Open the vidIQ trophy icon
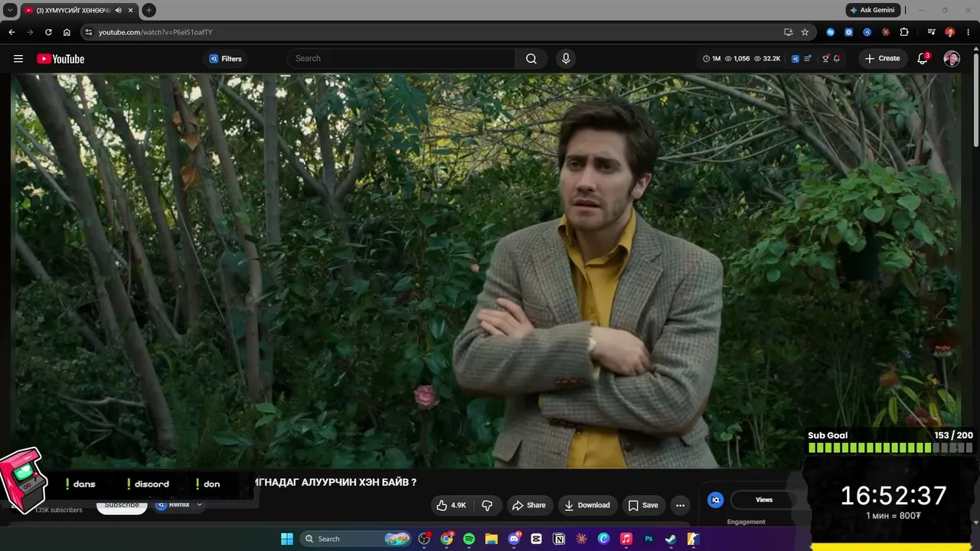Viewport: 980px width, 551px height. pyautogui.click(x=825, y=59)
